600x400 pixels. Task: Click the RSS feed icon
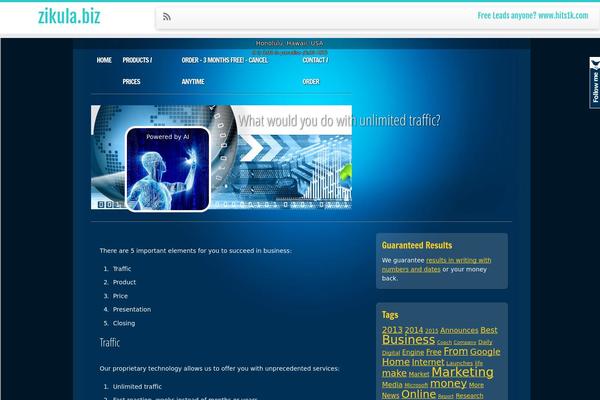click(166, 17)
